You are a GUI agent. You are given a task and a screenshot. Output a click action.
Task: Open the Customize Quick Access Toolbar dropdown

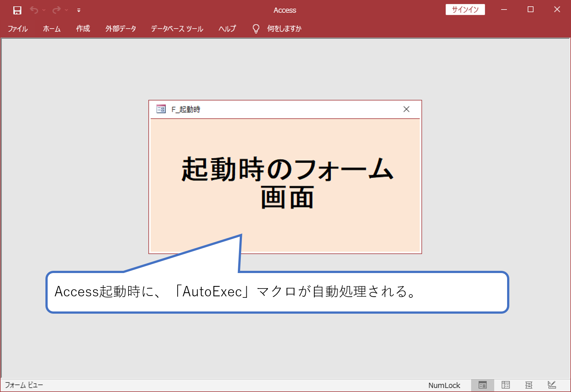coord(79,10)
